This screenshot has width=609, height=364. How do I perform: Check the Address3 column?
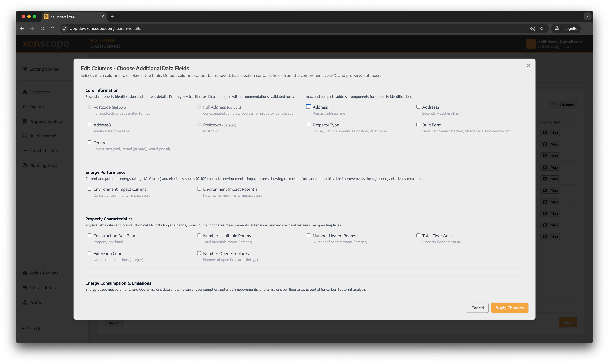[x=90, y=125]
